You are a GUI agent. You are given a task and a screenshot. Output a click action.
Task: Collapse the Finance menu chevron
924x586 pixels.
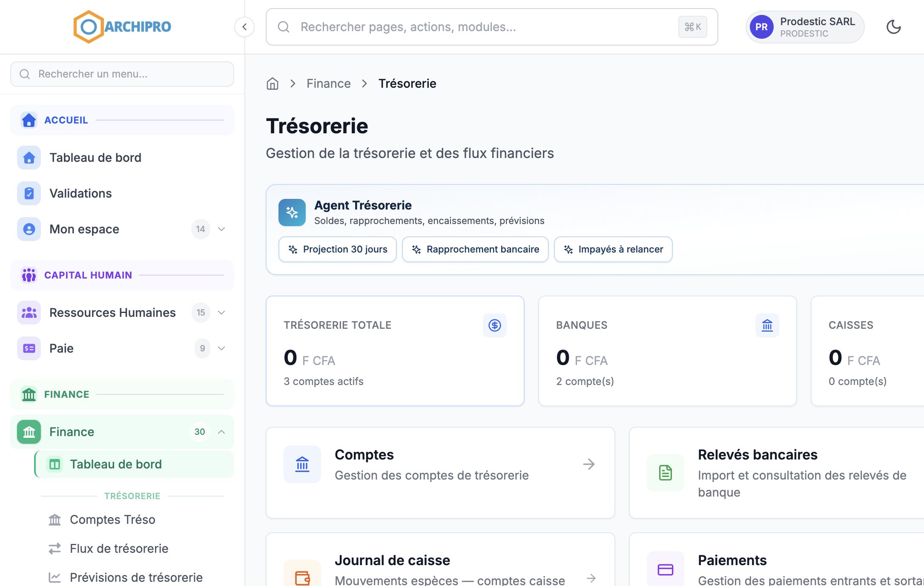point(221,432)
